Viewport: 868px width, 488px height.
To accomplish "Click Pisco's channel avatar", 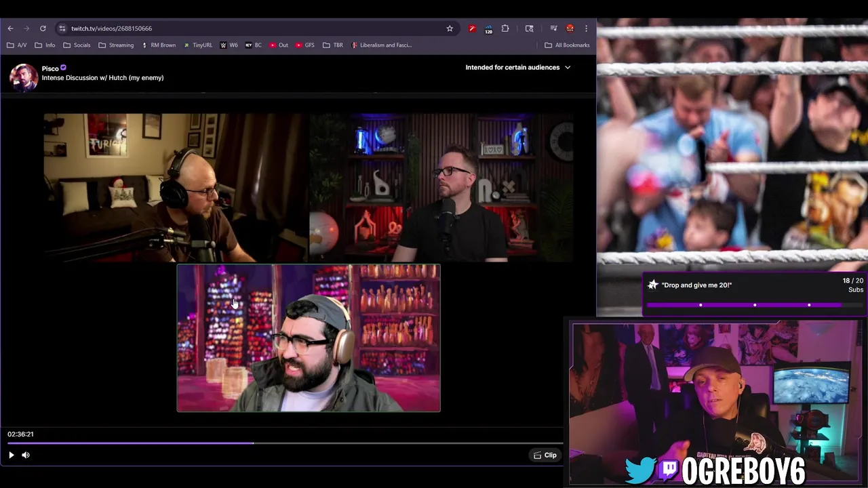I will [23, 77].
